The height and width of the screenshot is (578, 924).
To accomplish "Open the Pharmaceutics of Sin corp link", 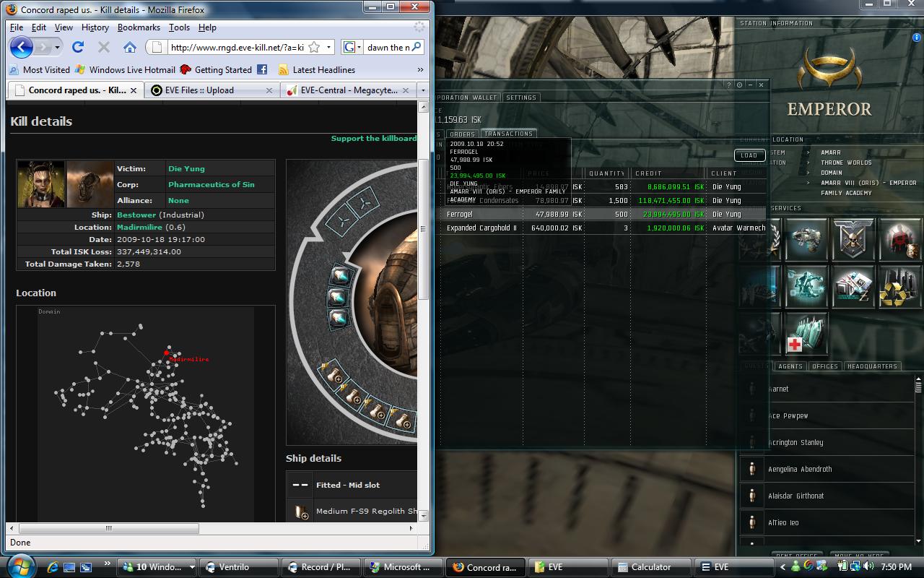I will [x=212, y=184].
